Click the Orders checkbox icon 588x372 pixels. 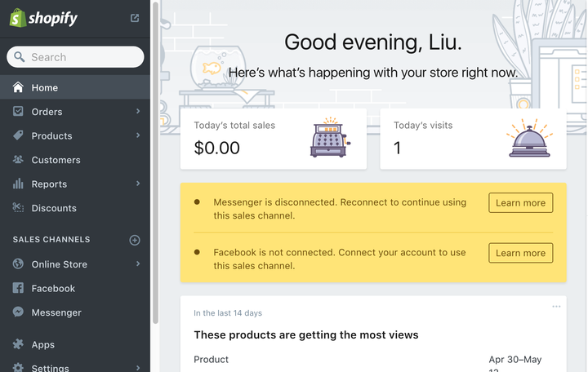tap(18, 111)
